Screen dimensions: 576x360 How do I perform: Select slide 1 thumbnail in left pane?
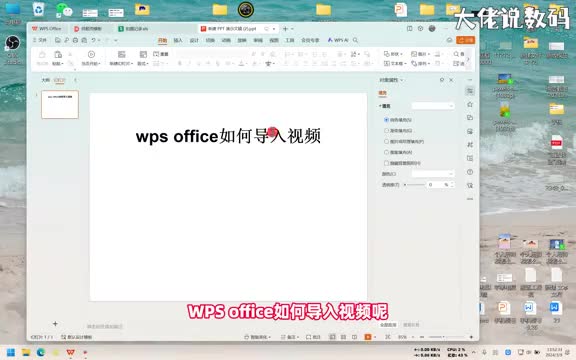pyautogui.click(x=60, y=104)
